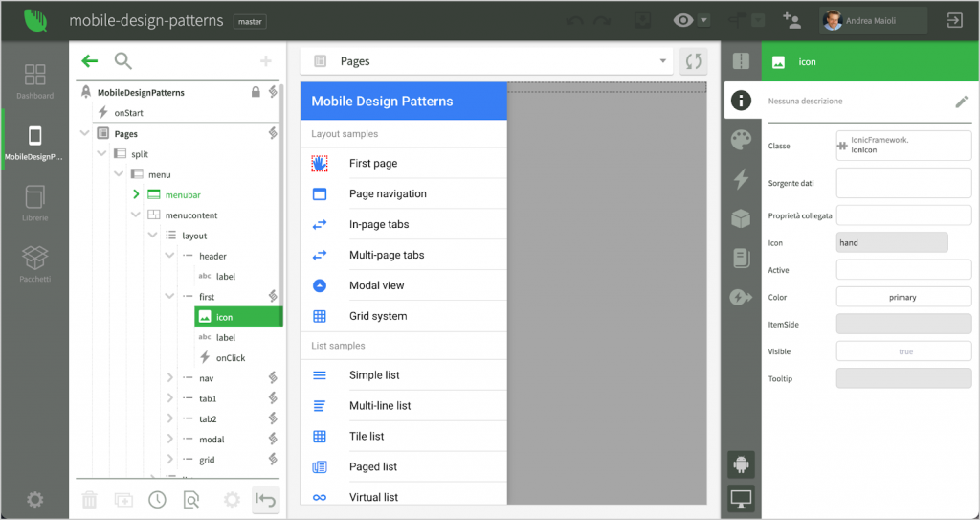
Task: Open the events lightning tab
Action: [741, 180]
